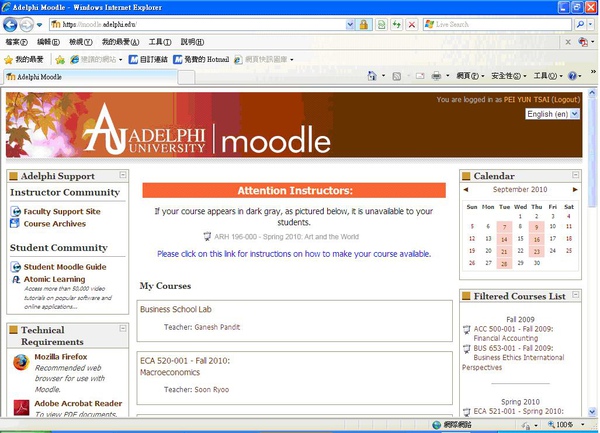The image size is (600, 433).
Task: Open the Faculty Support Site link
Action: pyautogui.click(x=62, y=212)
